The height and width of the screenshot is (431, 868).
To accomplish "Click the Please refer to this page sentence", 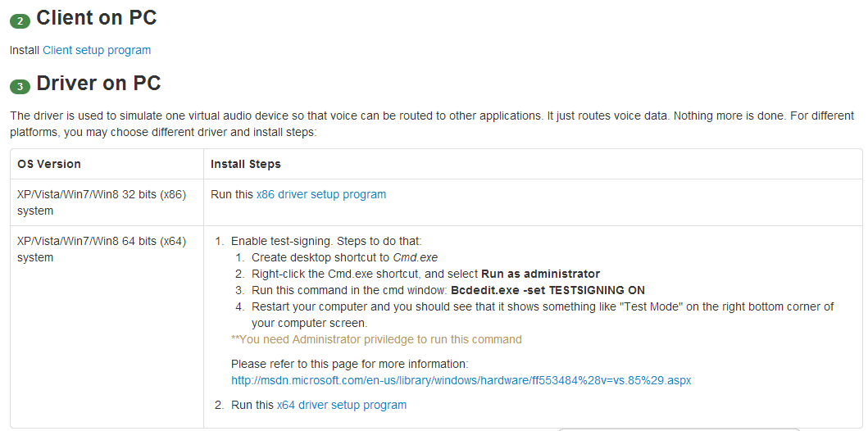I will (x=350, y=364).
